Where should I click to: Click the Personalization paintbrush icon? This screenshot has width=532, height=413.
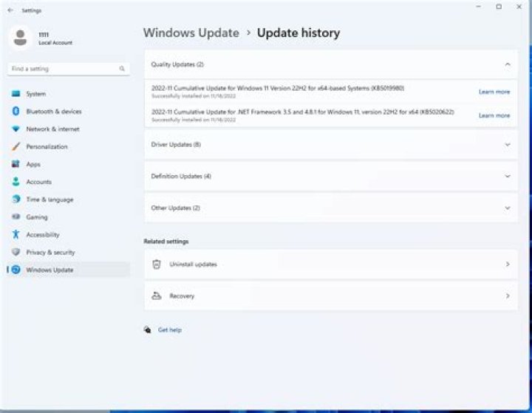(16, 147)
